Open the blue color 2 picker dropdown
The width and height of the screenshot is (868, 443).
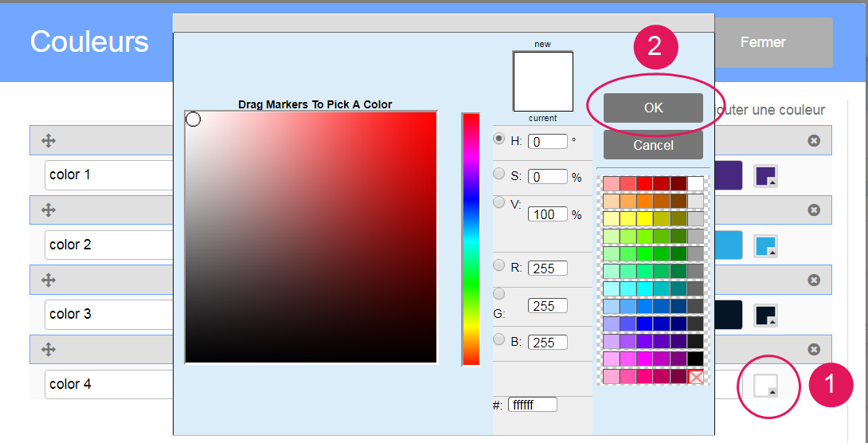[x=765, y=246]
